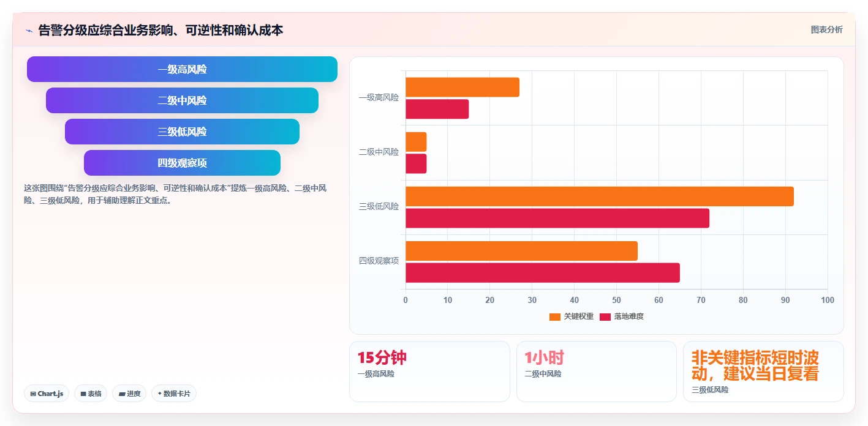
Task: Select the 一级高风险 funnel bar
Action: pyautogui.click(x=182, y=69)
